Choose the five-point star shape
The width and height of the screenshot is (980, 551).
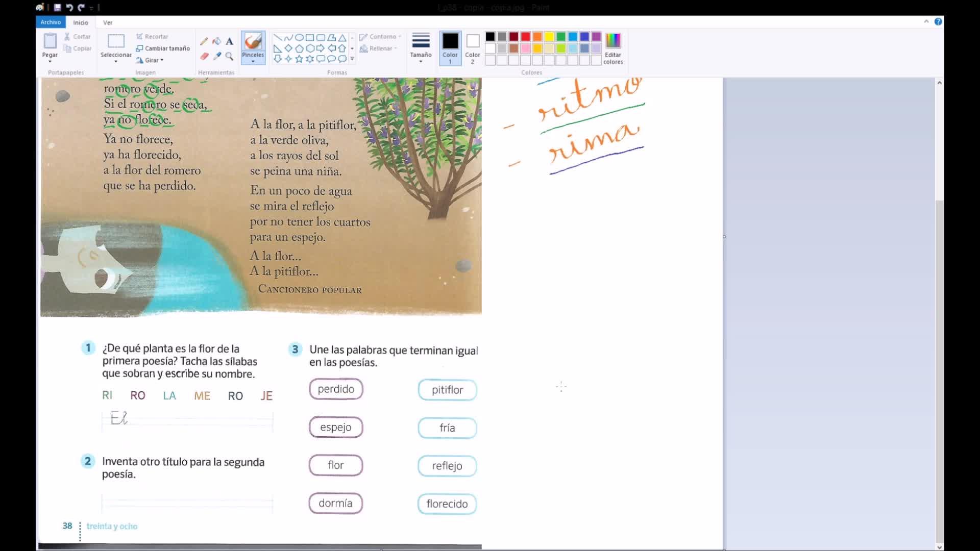(299, 59)
